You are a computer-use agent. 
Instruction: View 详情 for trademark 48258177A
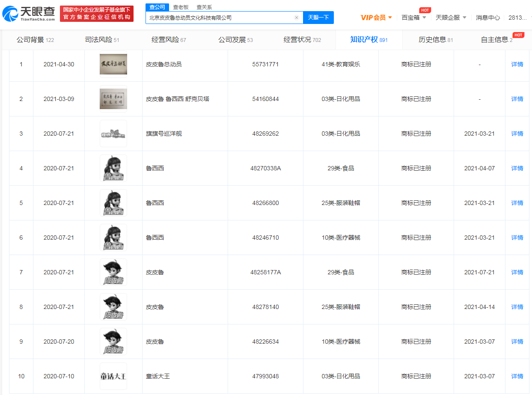(517, 272)
